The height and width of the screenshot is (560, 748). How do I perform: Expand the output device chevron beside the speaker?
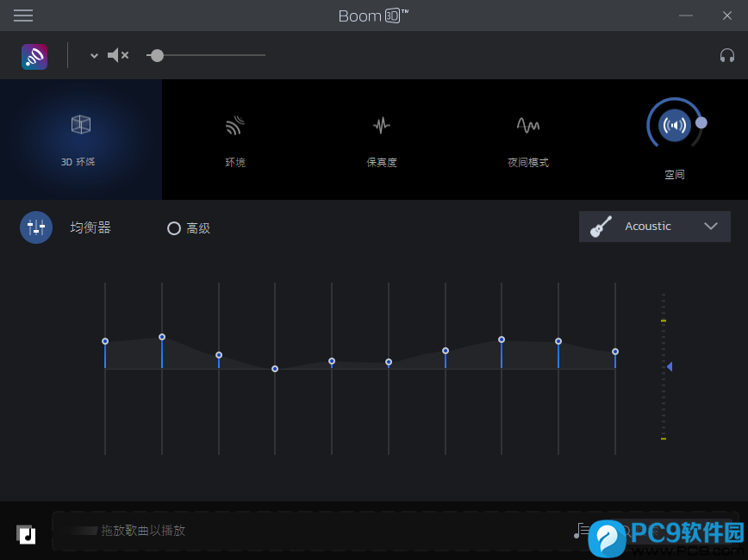[x=94, y=56]
